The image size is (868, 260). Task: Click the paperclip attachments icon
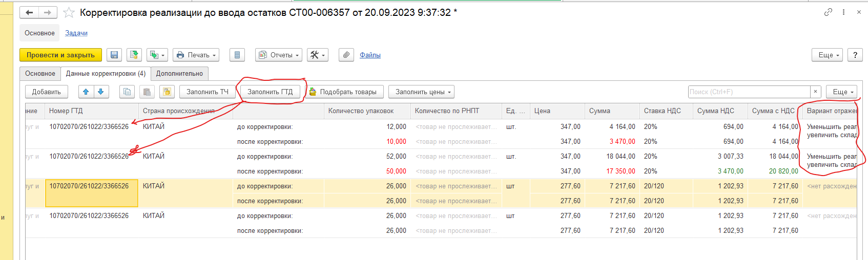tap(346, 55)
